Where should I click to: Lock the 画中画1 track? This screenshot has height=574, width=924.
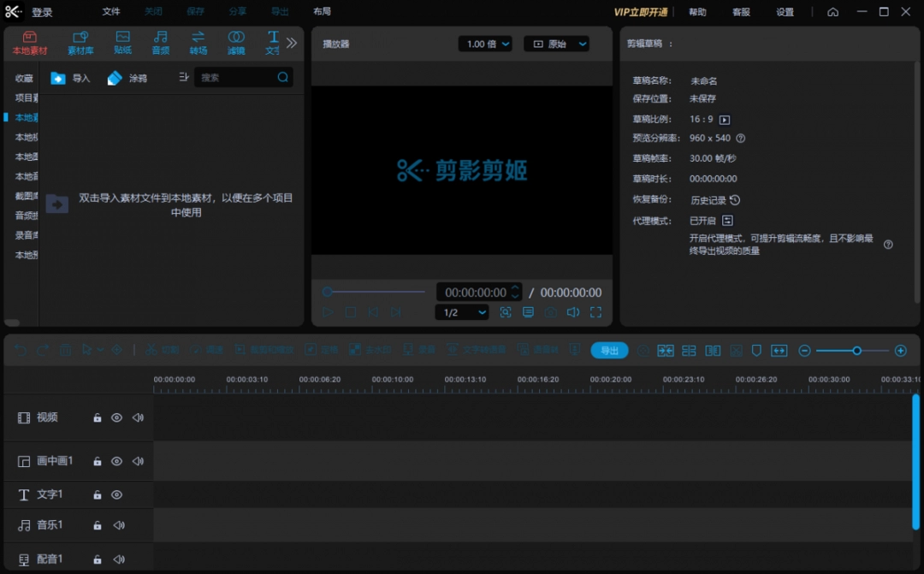click(x=97, y=461)
